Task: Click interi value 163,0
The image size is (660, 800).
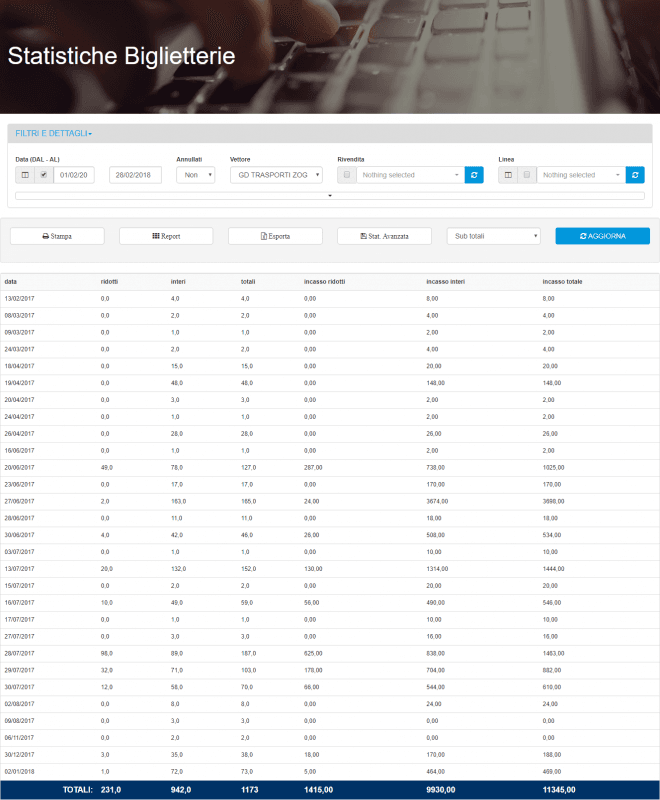Action: tap(179, 502)
